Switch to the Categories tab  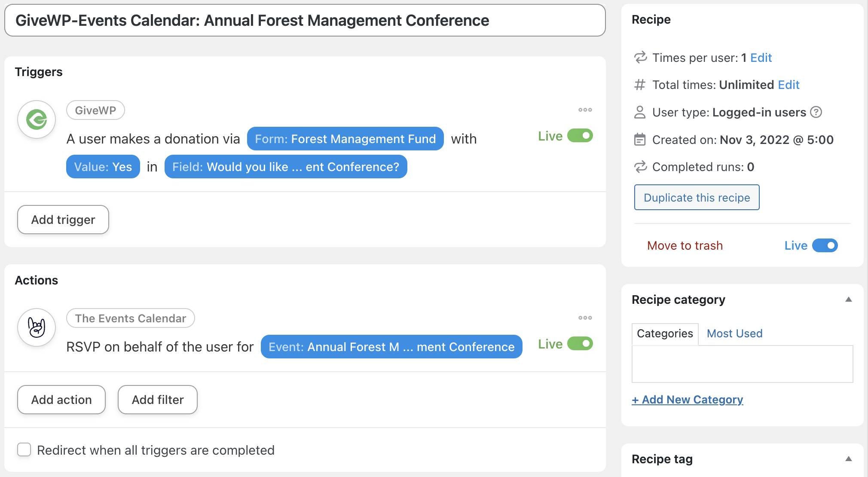tap(665, 333)
